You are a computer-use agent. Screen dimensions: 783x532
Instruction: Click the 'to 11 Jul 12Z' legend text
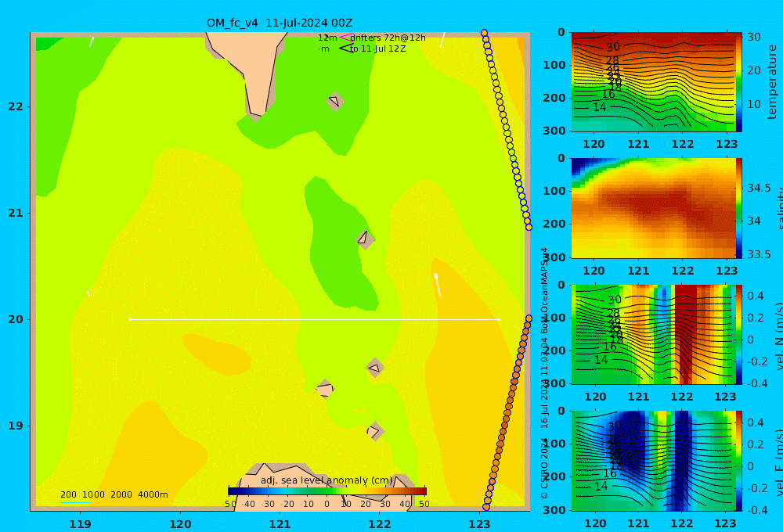[377, 49]
